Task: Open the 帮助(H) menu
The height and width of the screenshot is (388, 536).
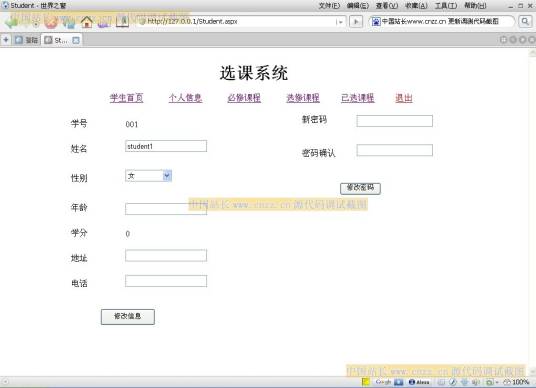Action: click(x=475, y=6)
